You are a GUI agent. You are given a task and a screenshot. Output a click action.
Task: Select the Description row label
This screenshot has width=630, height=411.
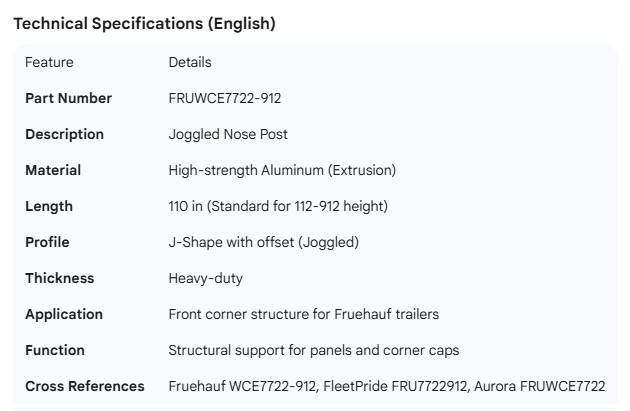point(64,134)
